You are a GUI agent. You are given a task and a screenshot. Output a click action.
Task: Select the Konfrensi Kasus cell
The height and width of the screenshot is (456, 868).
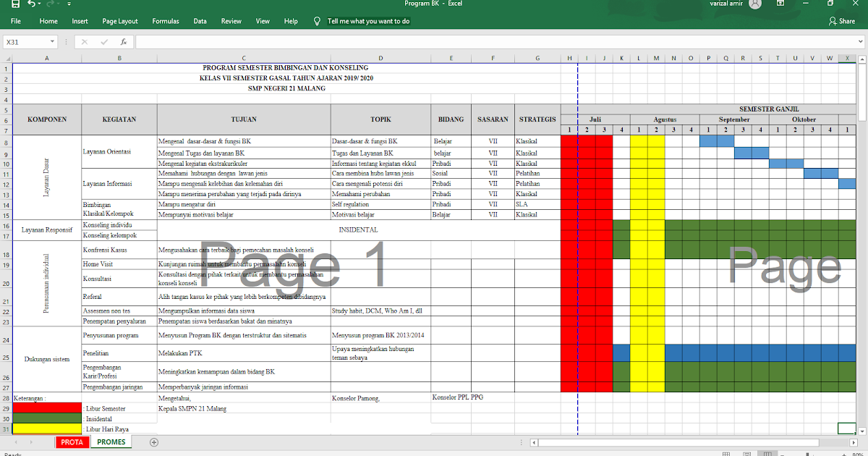[x=119, y=250]
